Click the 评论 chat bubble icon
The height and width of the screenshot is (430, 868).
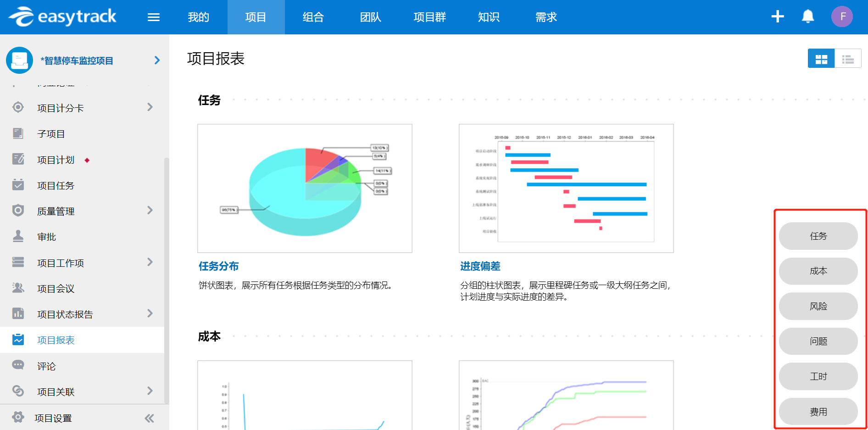[x=18, y=365]
